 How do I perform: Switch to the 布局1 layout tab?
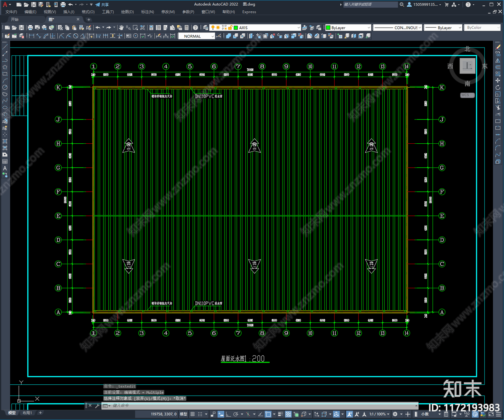pyautogui.click(x=27, y=413)
